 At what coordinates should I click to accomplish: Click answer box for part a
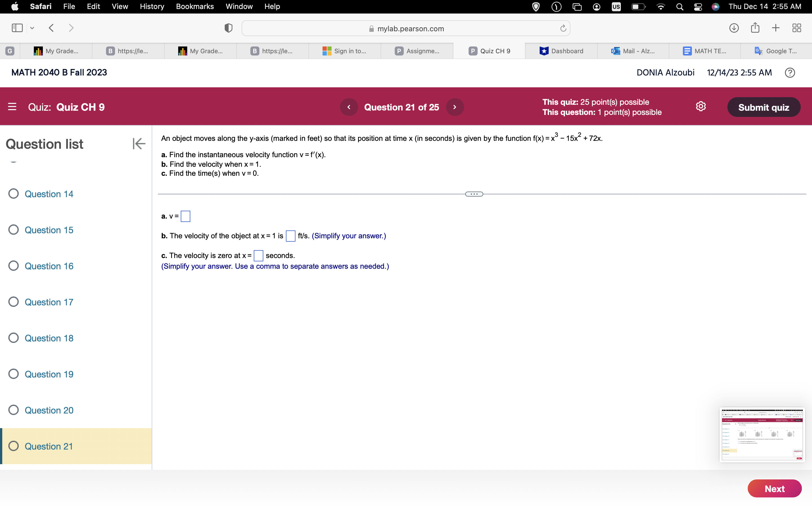185,216
